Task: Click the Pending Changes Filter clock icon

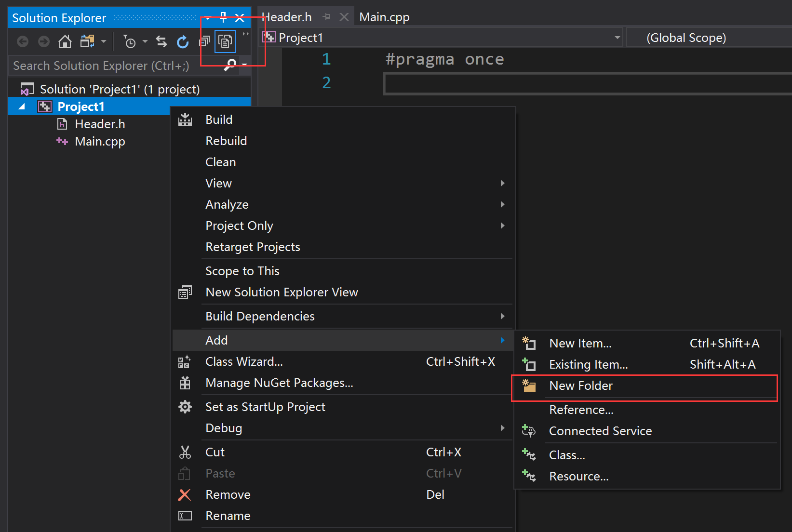Action: point(129,42)
